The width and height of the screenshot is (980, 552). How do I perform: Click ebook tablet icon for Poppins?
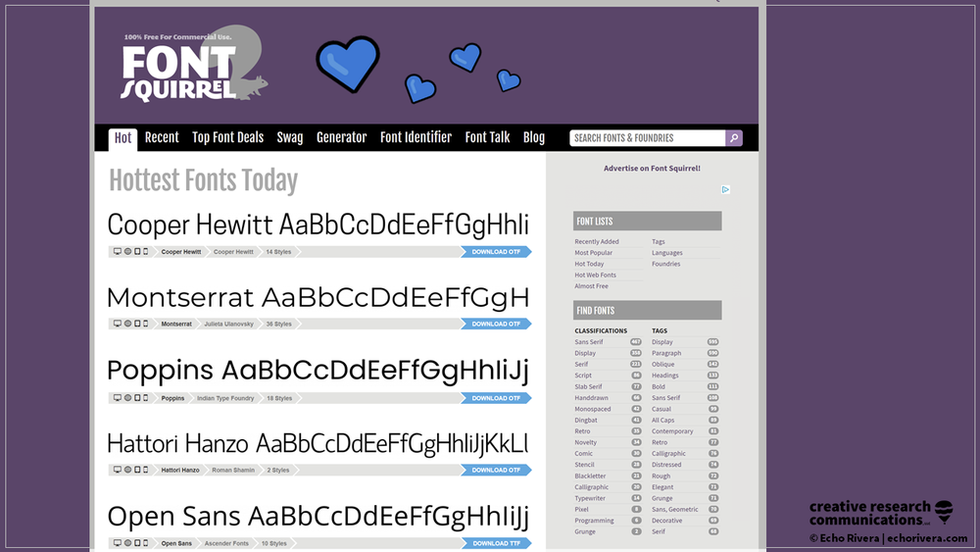pyautogui.click(x=137, y=398)
